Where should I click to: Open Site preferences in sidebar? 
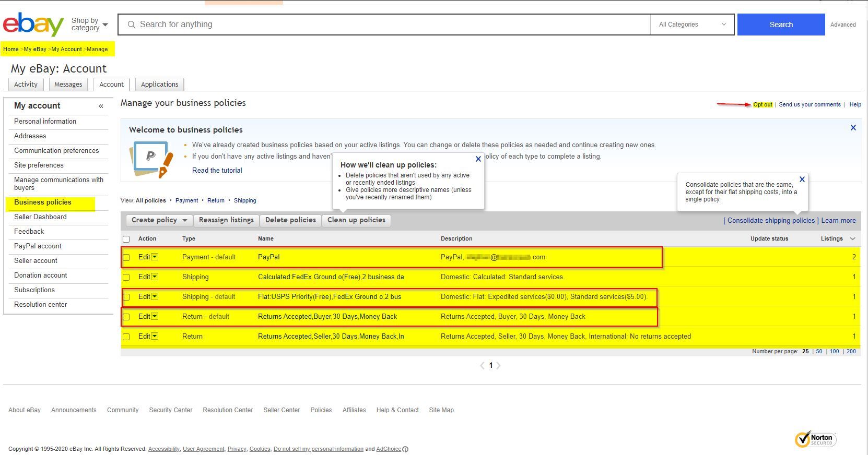click(39, 165)
